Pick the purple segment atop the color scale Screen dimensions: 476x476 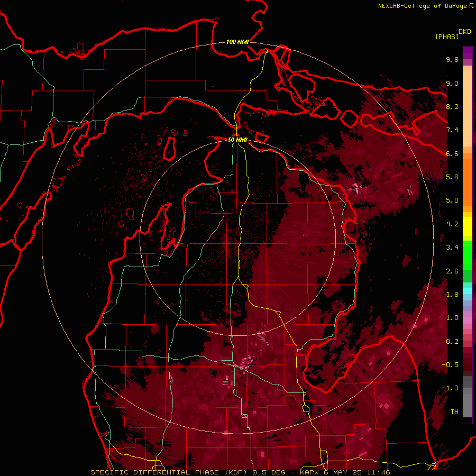coord(467,53)
